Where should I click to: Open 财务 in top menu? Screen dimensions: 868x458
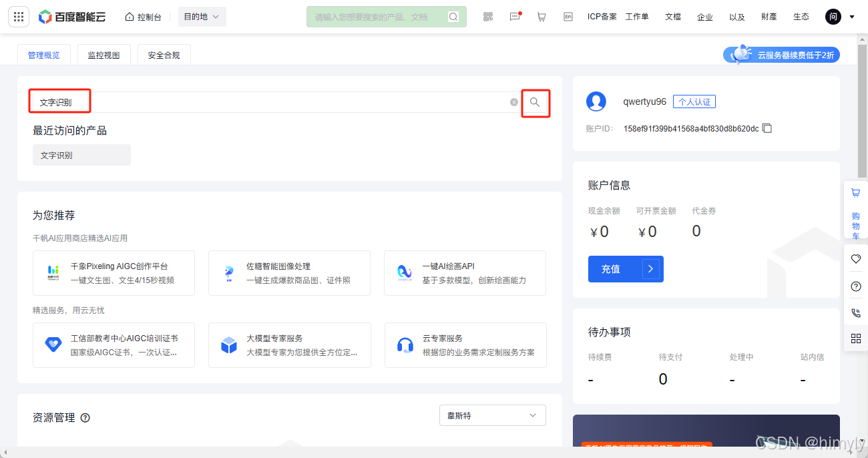769,17
